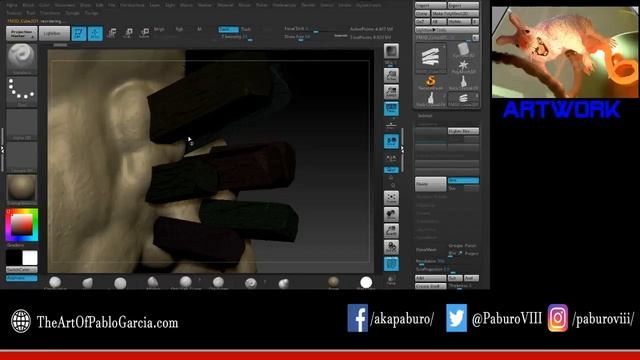
Task: Click the Scale view icon on right shelf
Action: pyautogui.click(x=391, y=231)
